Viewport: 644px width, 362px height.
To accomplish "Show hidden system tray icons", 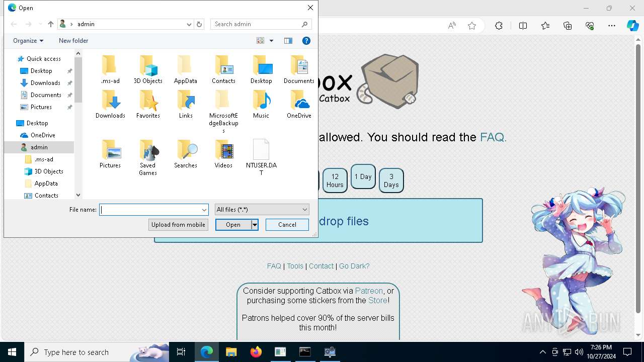I will (542, 352).
